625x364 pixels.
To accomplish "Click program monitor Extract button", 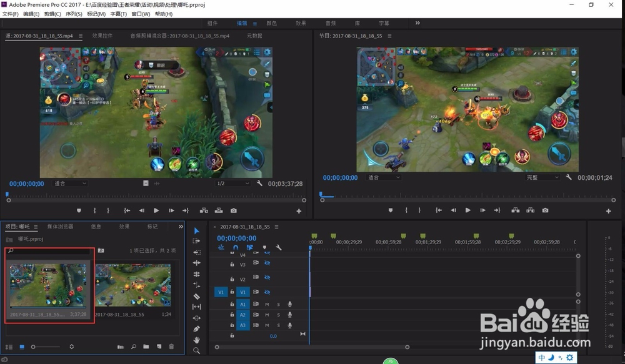I will 530,210.
